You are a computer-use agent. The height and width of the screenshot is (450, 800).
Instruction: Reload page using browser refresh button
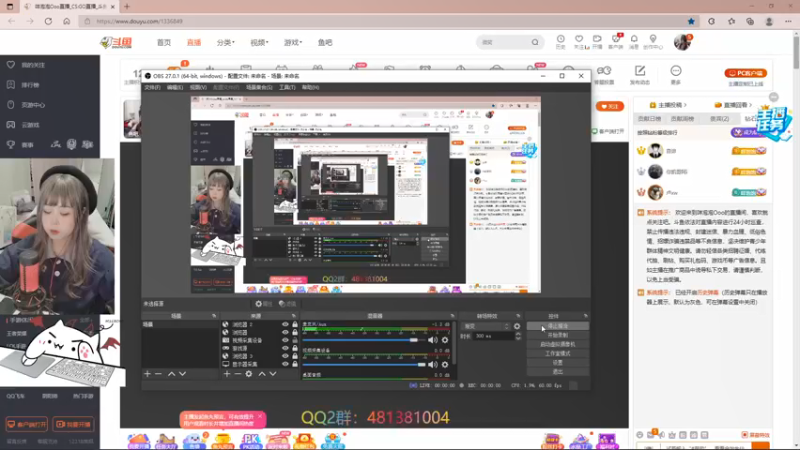[48, 21]
